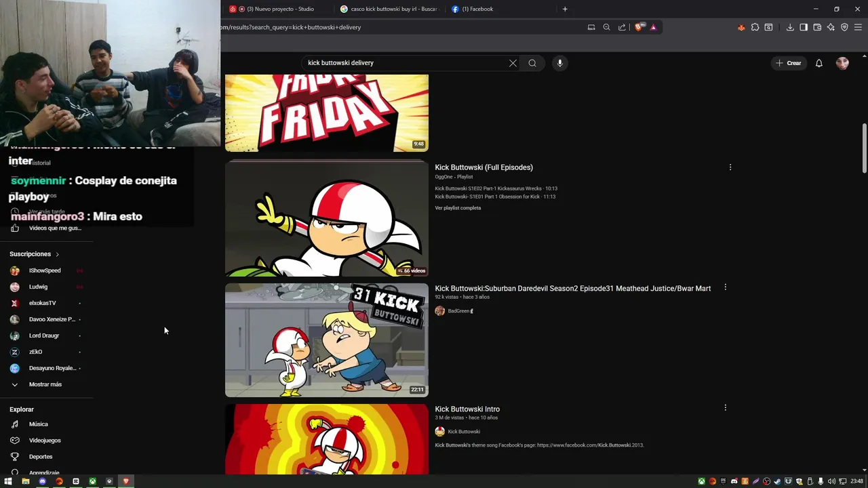Open the browser downloads icon

[x=790, y=27]
